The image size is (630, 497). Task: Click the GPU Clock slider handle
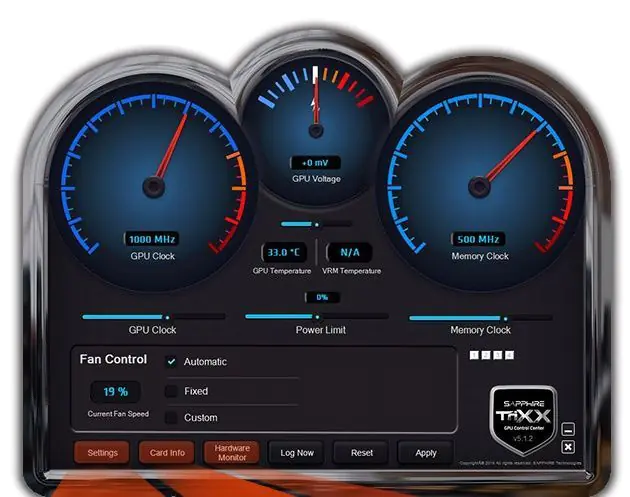coord(168,317)
